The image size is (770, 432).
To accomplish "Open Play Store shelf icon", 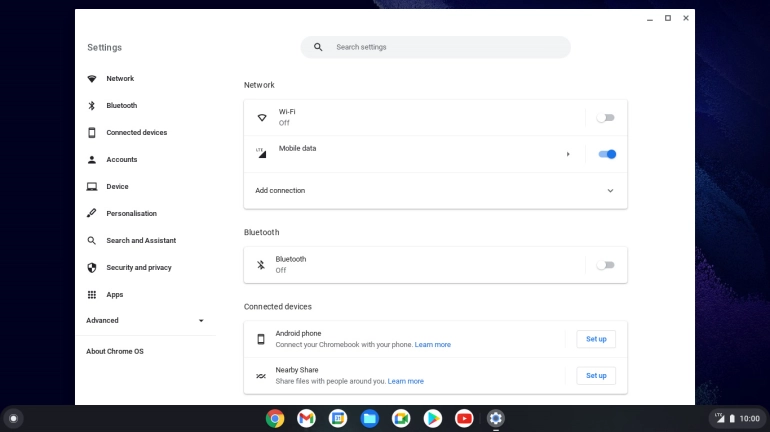I will [432, 418].
